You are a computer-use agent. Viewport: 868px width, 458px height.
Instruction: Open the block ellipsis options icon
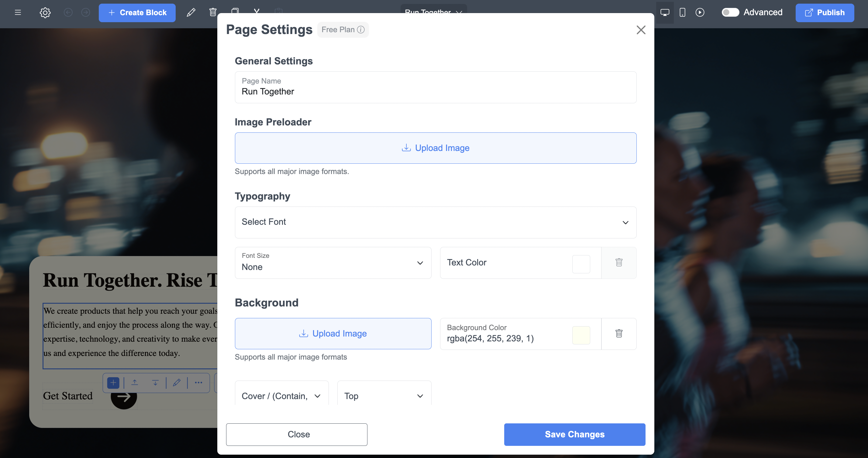click(x=198, y=383)
